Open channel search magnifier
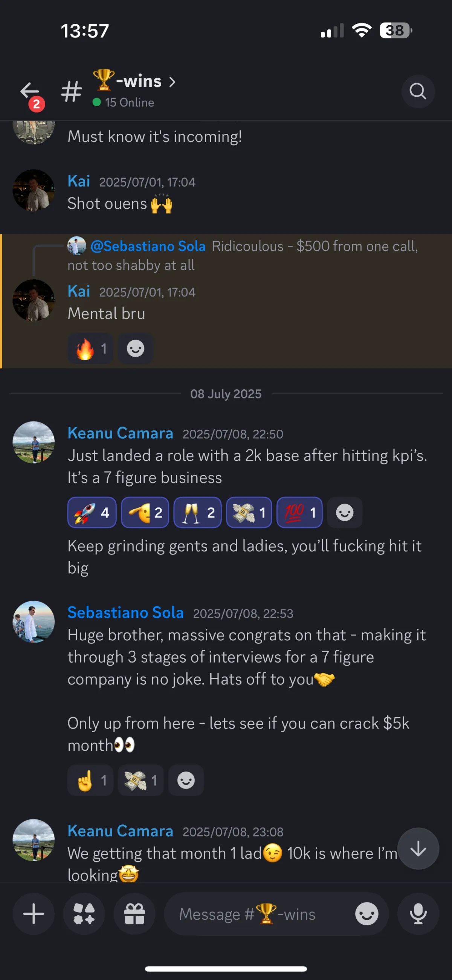The width and height of the screenshot is (452, 980). click(418, 91)
